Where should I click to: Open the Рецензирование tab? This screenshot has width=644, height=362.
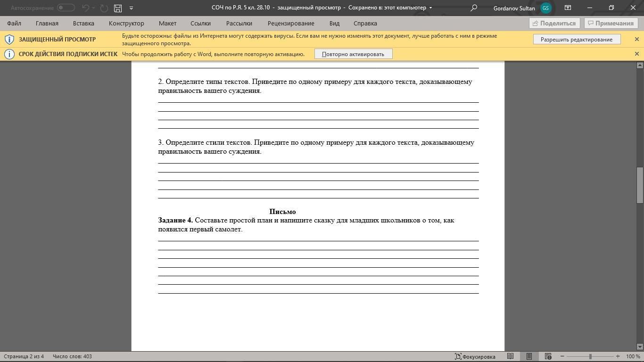click(291, 23)
